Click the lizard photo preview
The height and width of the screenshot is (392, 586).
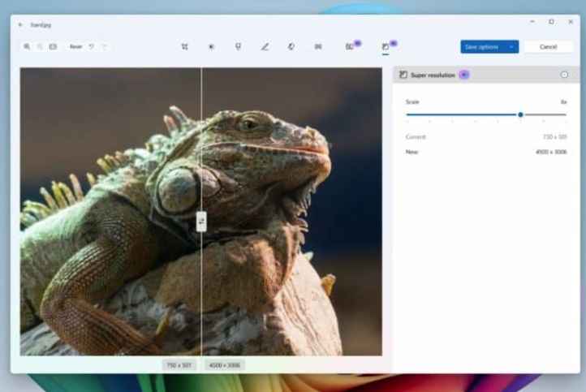201,212
